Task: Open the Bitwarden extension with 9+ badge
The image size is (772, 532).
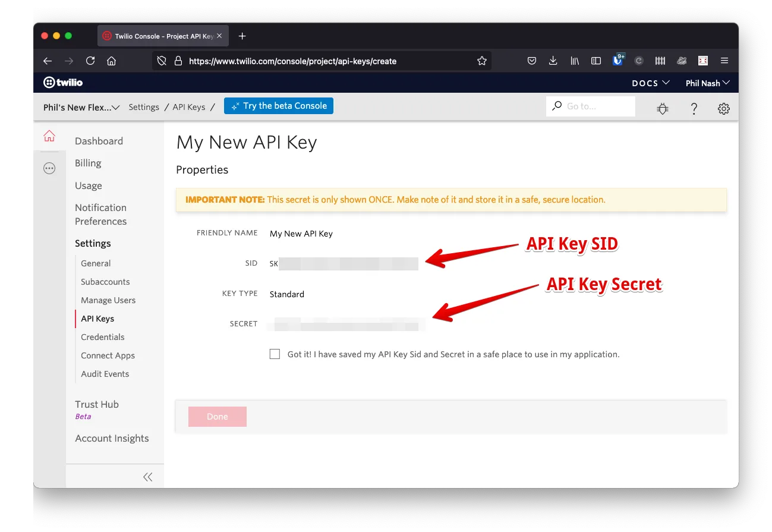Action: pos(618,59)
